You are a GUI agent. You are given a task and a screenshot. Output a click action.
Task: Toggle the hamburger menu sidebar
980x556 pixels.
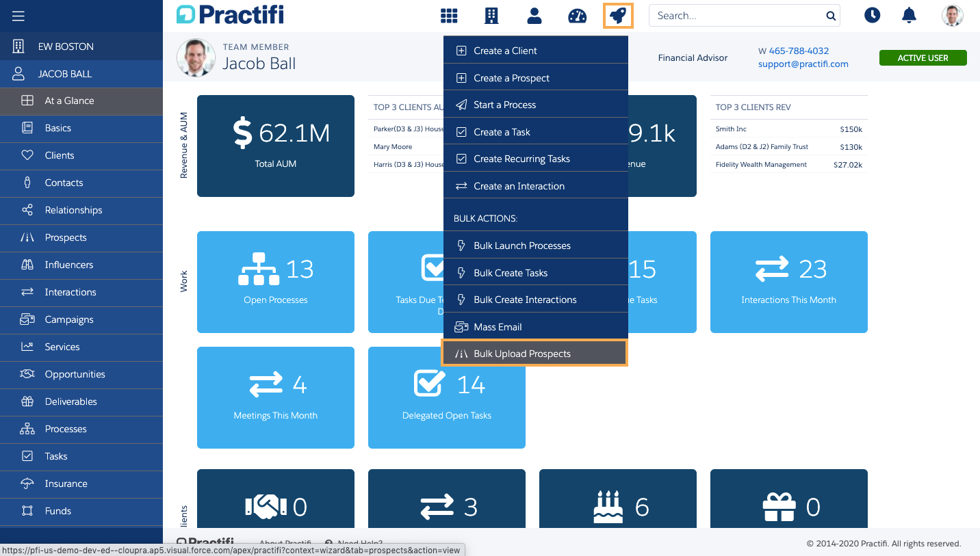click(x=18, y=16)
